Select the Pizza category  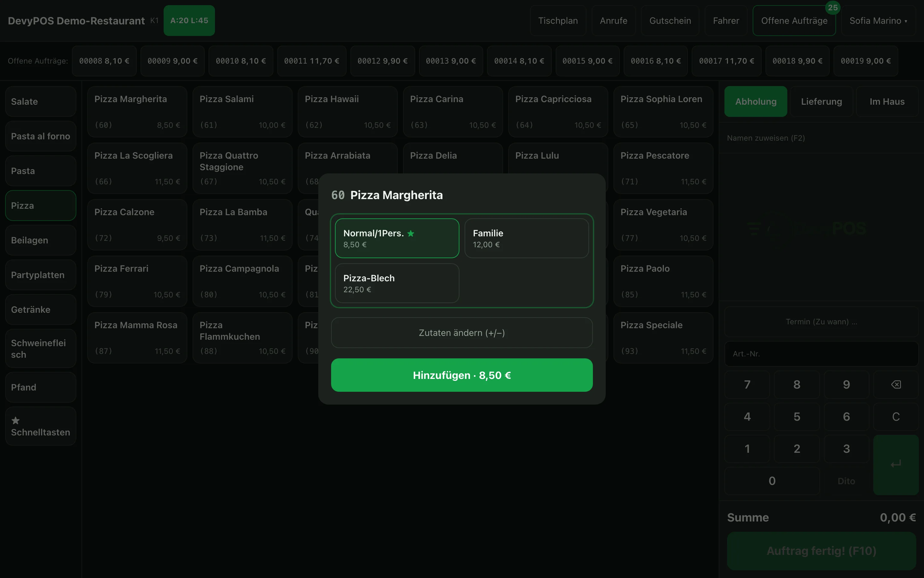point(40,206)
